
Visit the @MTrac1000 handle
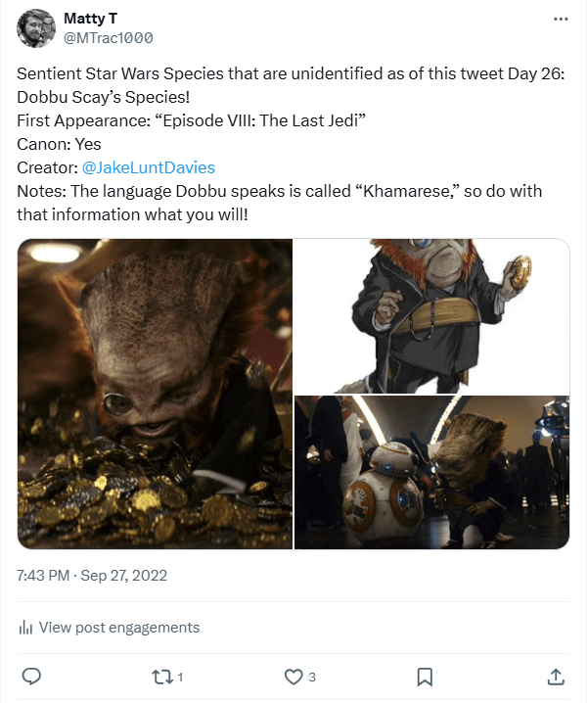(x=108, y=37)
